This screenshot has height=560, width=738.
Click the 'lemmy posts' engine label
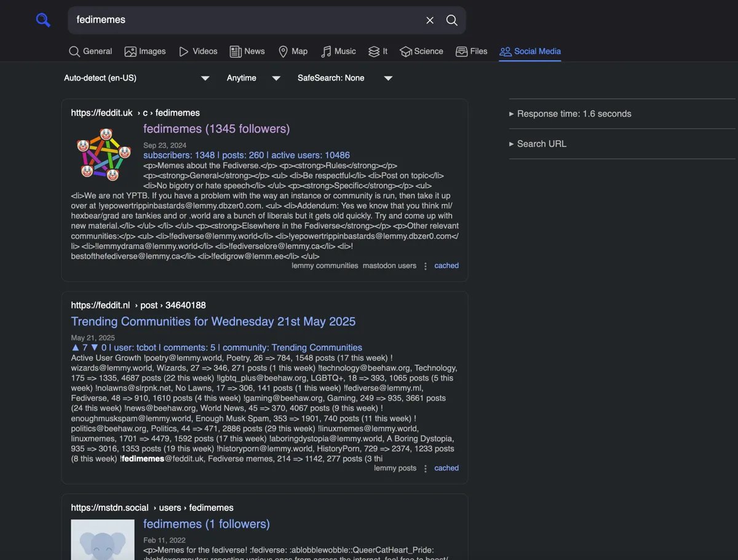pos(395,468)
